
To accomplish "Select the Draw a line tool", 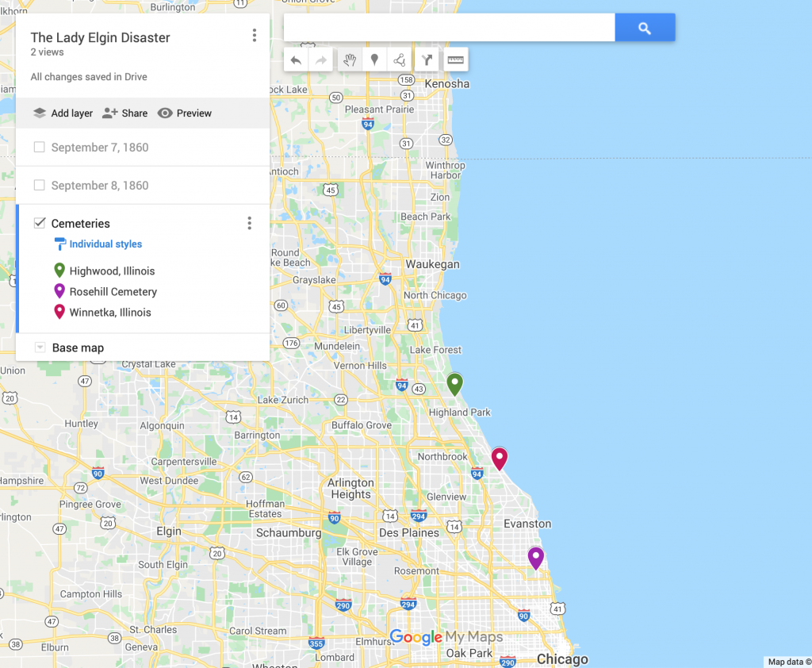I will click(400, 60).
